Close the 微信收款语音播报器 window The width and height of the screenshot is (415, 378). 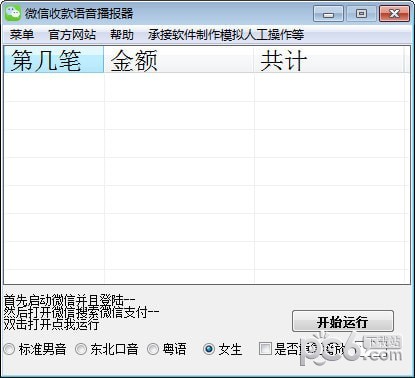pos(394,14)
